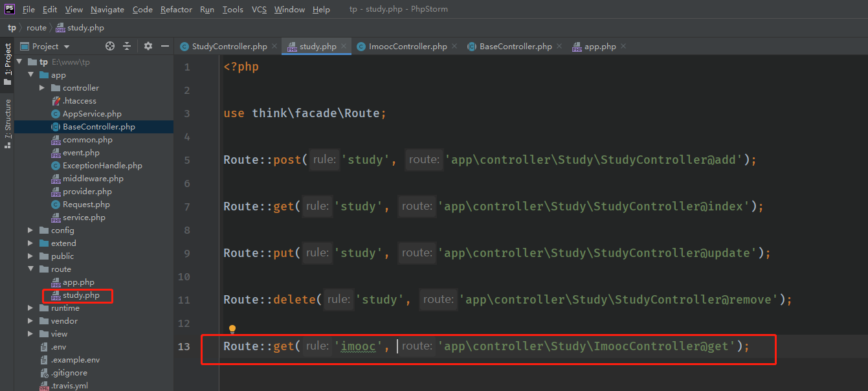Click line number 13 in the gutter

coord(184,346)
